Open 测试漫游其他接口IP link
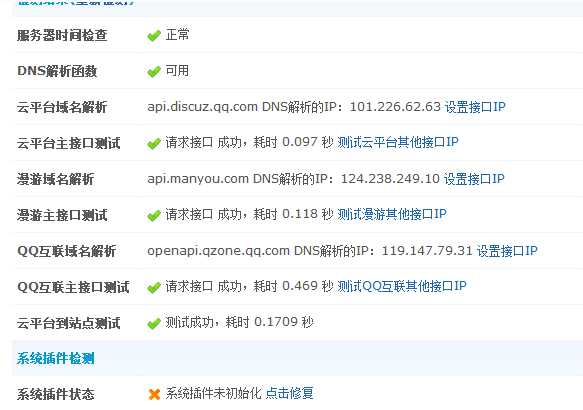Viewport: 583px width, 410px height. [x=392, y=214]
